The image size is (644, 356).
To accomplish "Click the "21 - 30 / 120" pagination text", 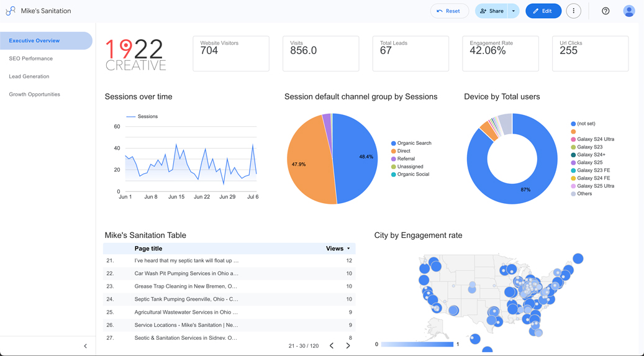I will click(304, 346).
